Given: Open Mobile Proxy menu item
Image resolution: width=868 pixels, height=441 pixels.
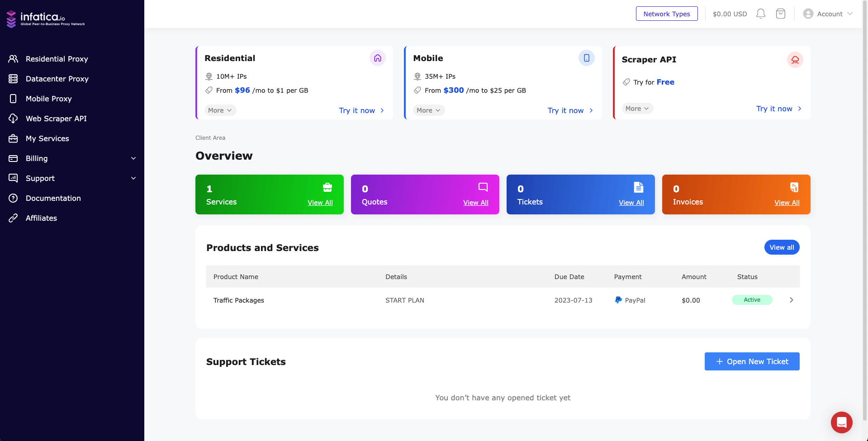Looking at the screenshot, I should click(49, 99).
